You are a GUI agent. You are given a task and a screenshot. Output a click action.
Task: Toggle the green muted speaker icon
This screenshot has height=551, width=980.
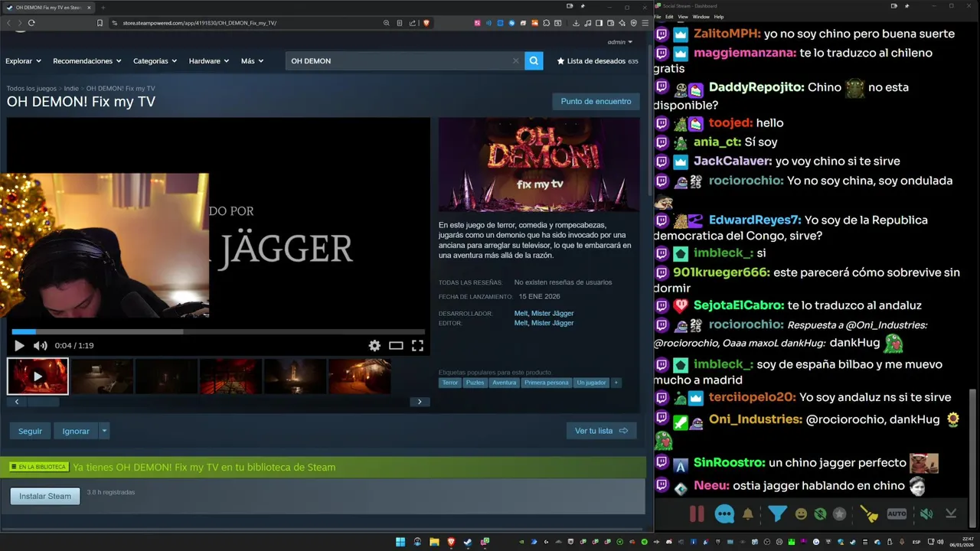pos(926,514)
